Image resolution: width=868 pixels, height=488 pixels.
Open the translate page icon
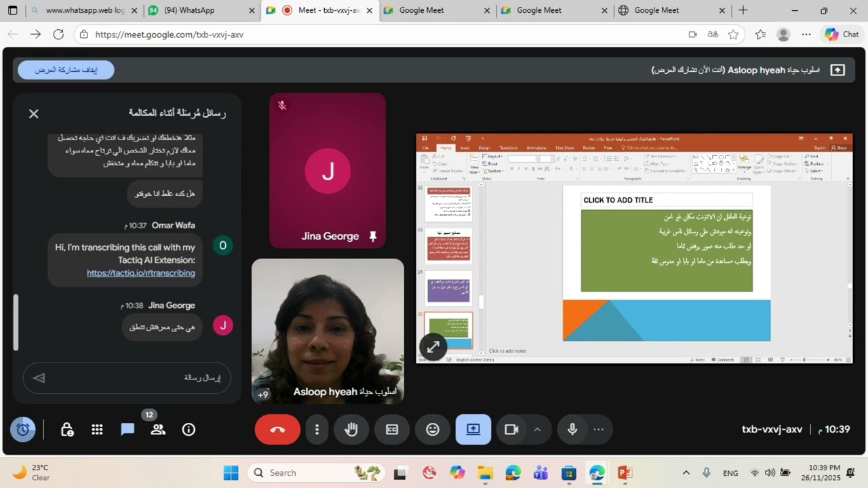point(713,35)
